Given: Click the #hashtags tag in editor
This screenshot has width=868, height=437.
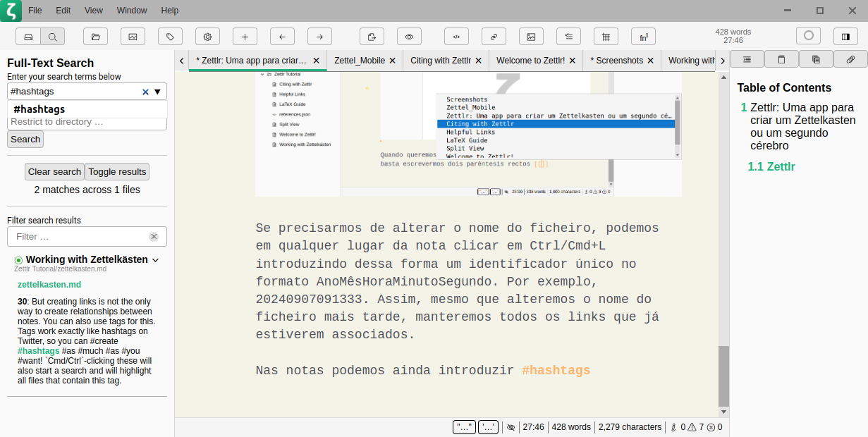Looking at the screenshot, I should [x=556, y=370].
